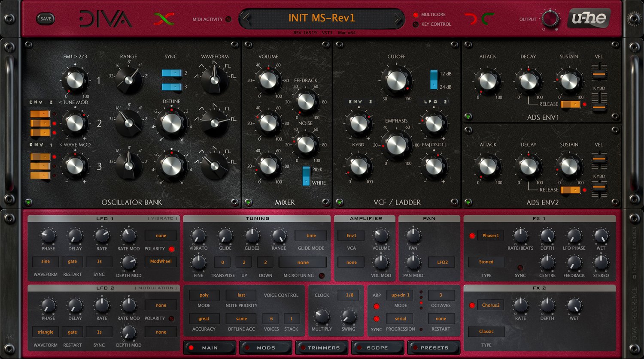Open LFO 1 restart 'gate' dropdown
Viewport: 644px width, 359px height.
(73, 262)
